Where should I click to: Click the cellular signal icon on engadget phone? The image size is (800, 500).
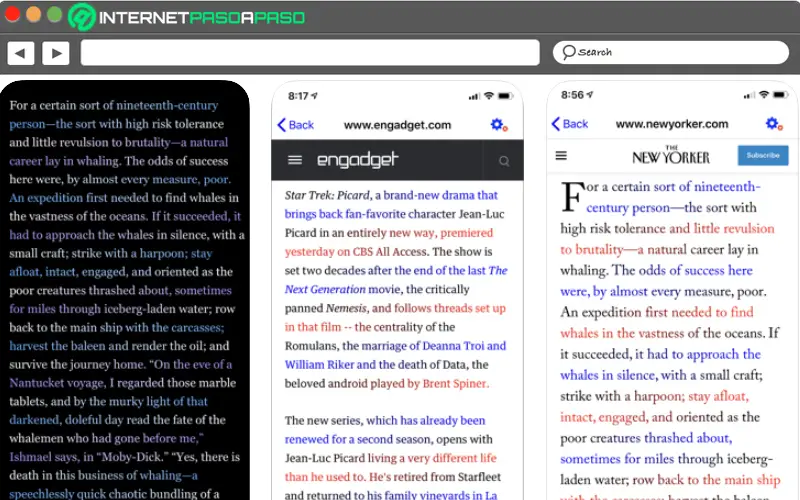coord(474,96)
